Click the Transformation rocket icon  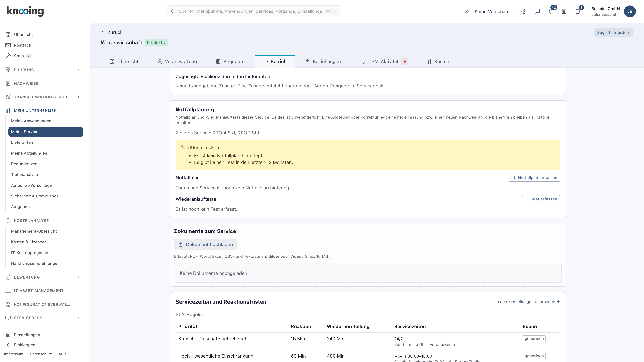[x=8, y=97]
